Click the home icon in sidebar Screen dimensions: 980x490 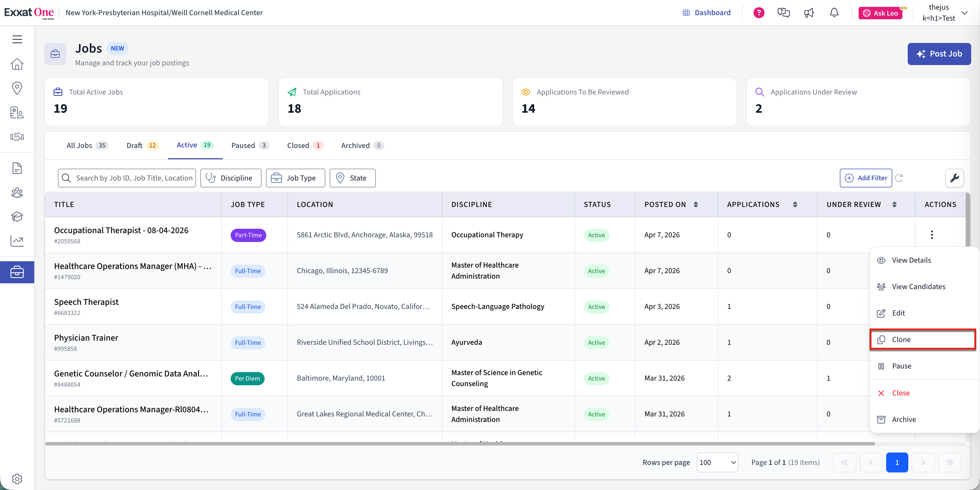tap(17, 64)
